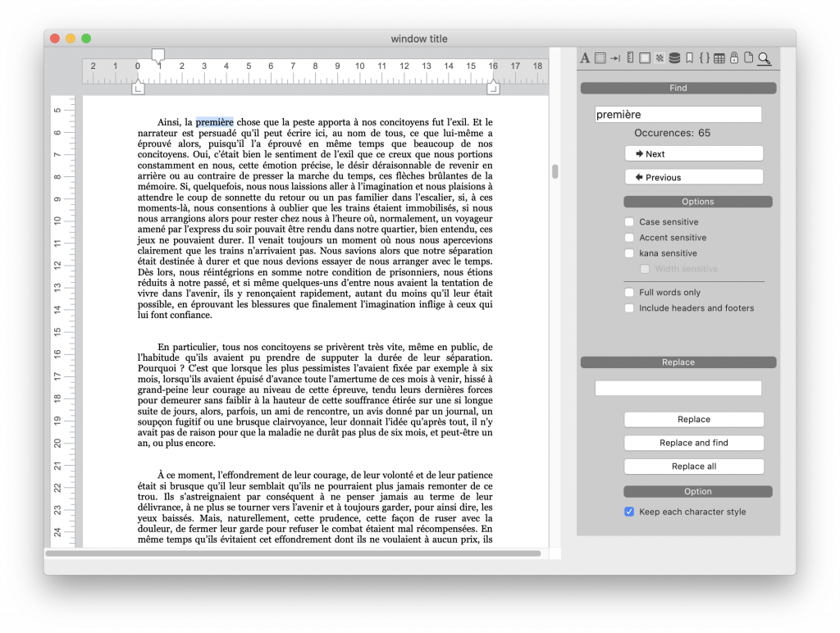
Task: Open the ruler settings panel icon
Action: pyautogui.click(x=631, y=57)
